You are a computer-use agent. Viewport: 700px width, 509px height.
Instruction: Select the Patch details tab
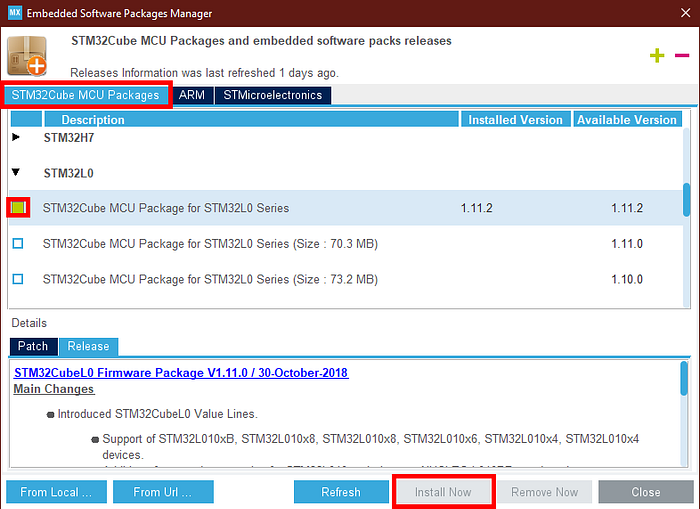click(x=33, y=346)
